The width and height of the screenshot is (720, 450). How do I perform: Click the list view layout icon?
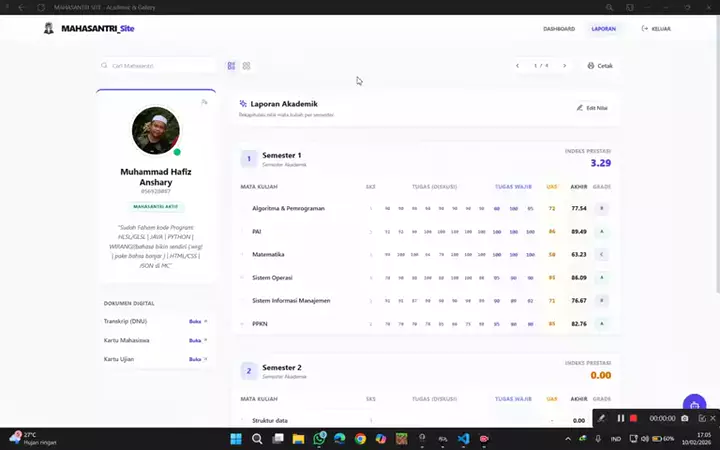coord(231,66)
